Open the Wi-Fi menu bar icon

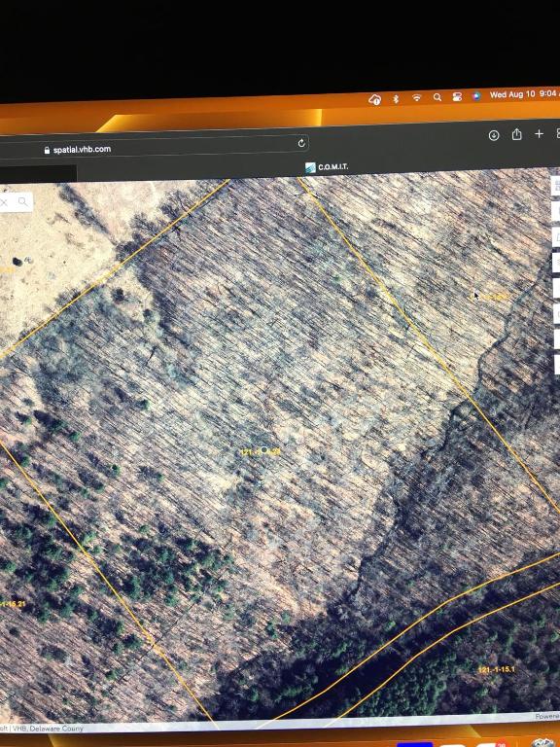[x=417, y=97]
